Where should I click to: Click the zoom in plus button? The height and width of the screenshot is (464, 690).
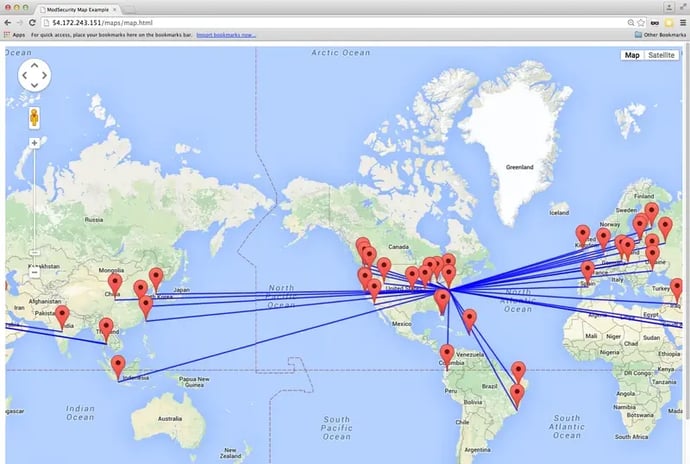[34, 143]
